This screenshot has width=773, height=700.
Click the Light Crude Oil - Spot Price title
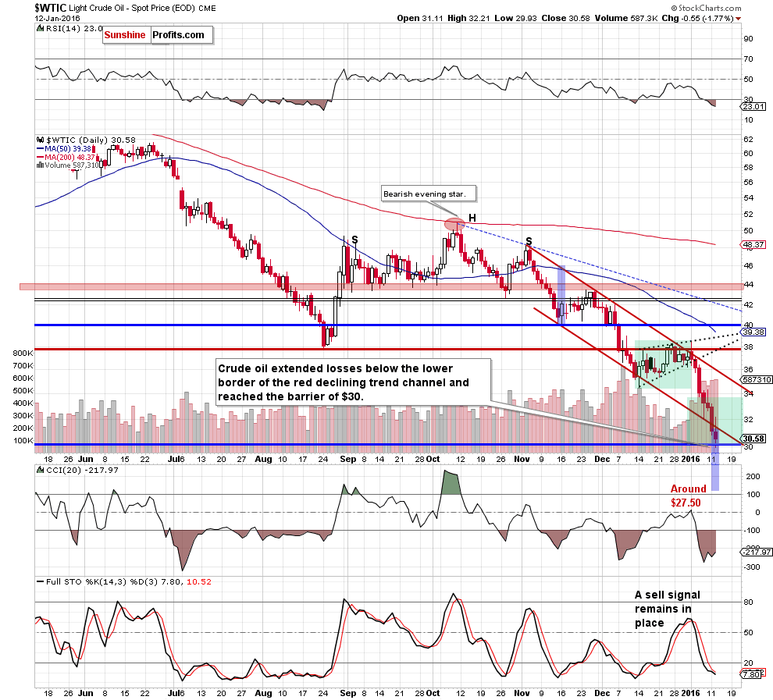click(132, 8)
